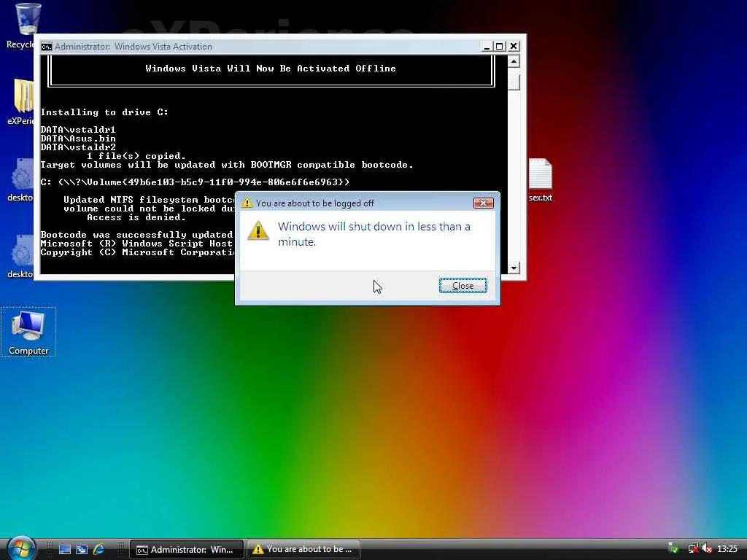The height and width of the screenshot is (560, 747).
Task: Open the network status tray icon
Action: (x=693, y=549)
